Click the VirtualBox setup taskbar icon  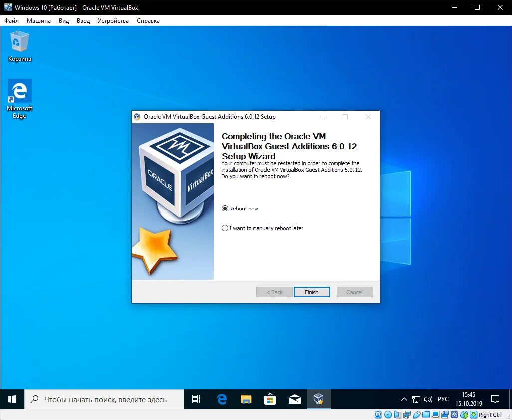pos(319,399)
